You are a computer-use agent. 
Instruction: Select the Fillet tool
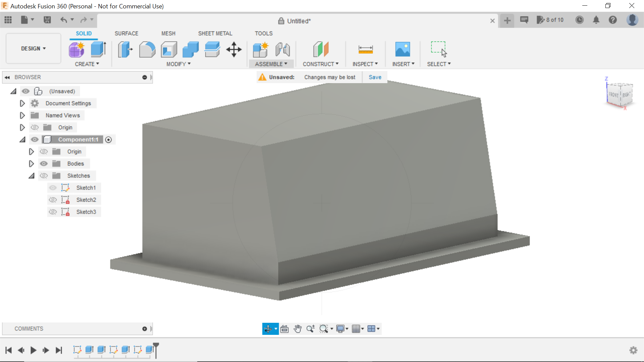(147, 49)
